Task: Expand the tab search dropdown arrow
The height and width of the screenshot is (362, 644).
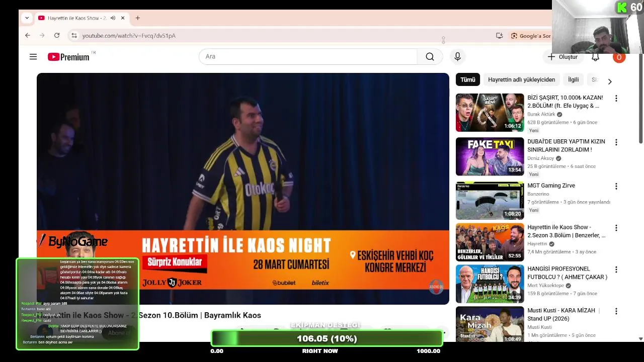Action: (x=27, y=18)
